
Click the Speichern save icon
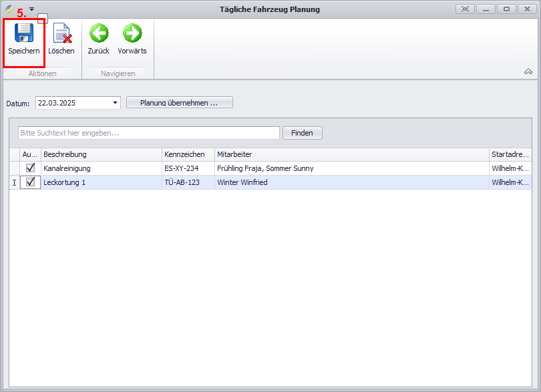point(24,34)
